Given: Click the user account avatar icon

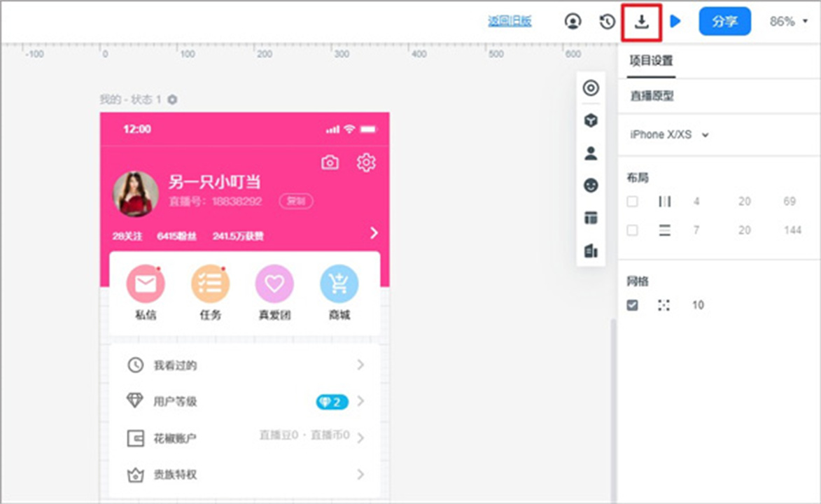Looking at the screenshot, I should pyautogui.click(x=573, y=22).
